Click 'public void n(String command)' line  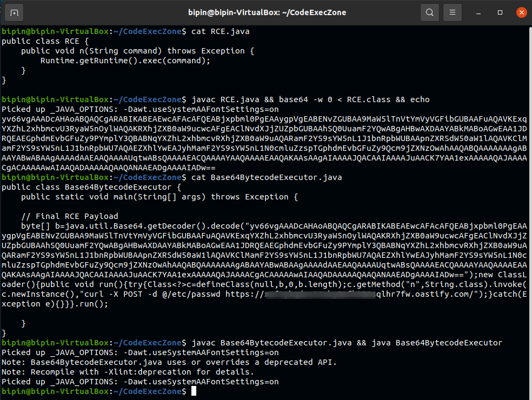[x=137, y=51]
